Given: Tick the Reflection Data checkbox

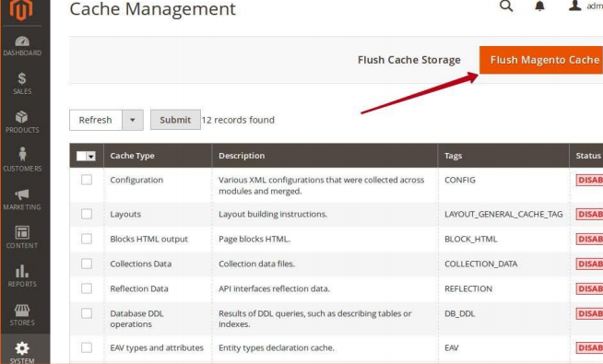Looking at the screenshot, I should pyautogui.click(x=87, y=288).
